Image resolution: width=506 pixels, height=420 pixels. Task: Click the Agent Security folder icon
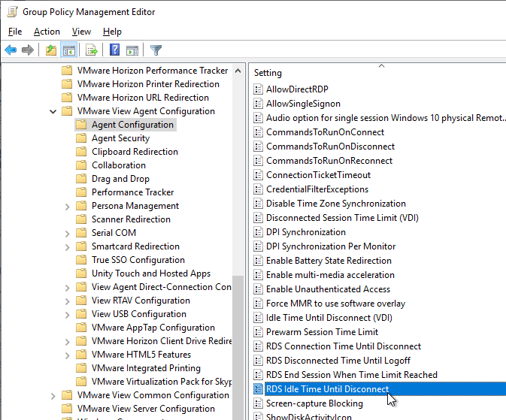81,138
